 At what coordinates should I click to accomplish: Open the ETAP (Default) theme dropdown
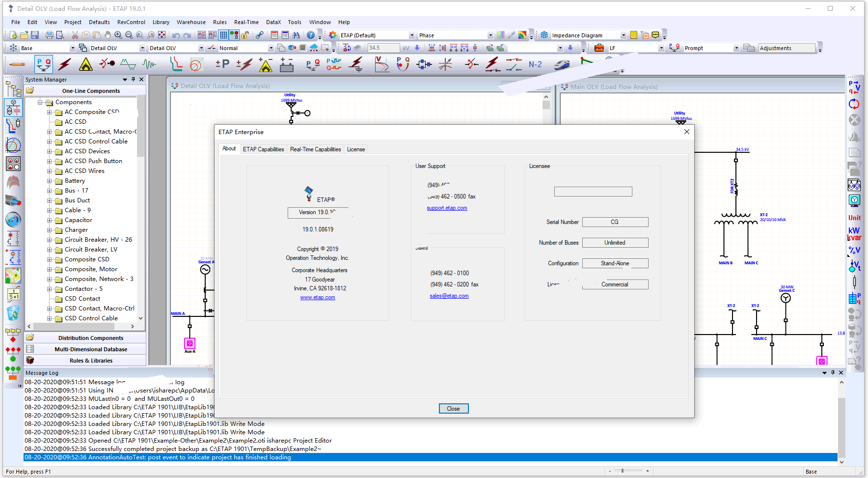click(x=412, y=35)
